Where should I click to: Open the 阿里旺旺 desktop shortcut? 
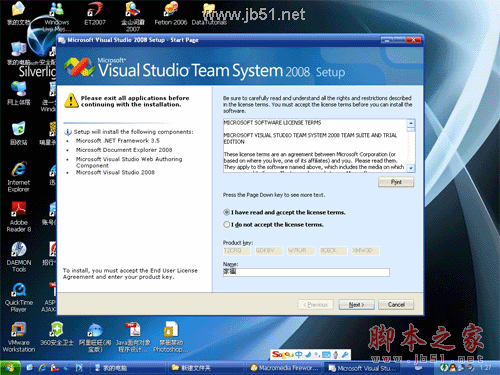click(x=95, y=337)
